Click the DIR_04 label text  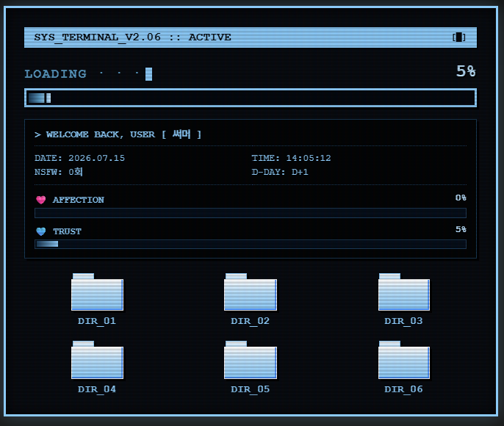click(x=97, y=389)
